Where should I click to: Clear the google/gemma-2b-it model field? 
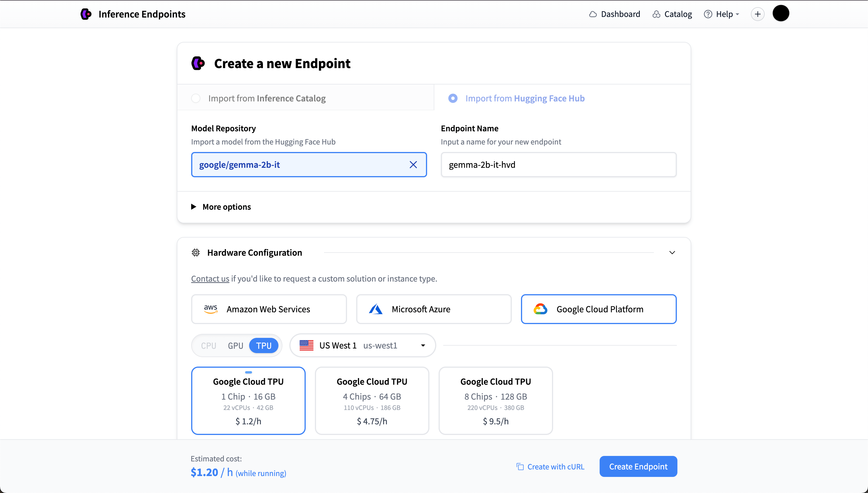[413, 165]
